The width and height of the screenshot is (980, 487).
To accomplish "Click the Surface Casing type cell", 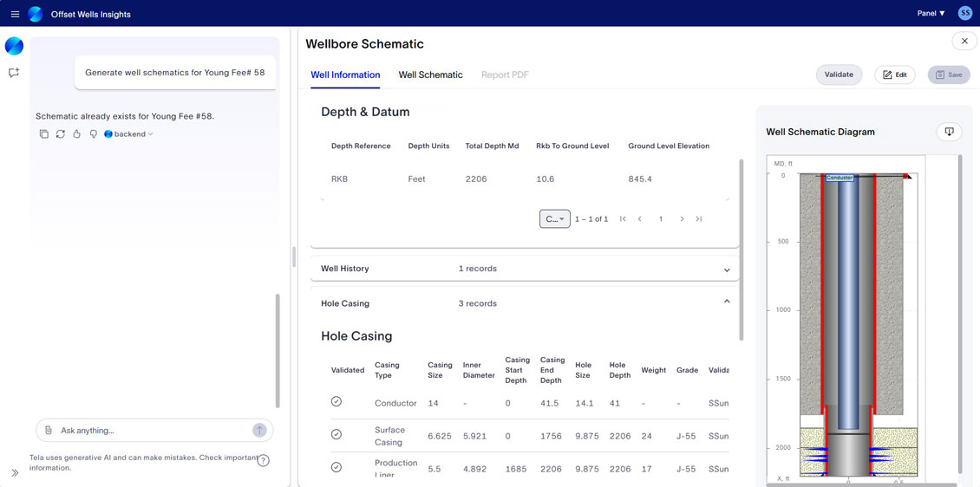I will click(390, 436).
